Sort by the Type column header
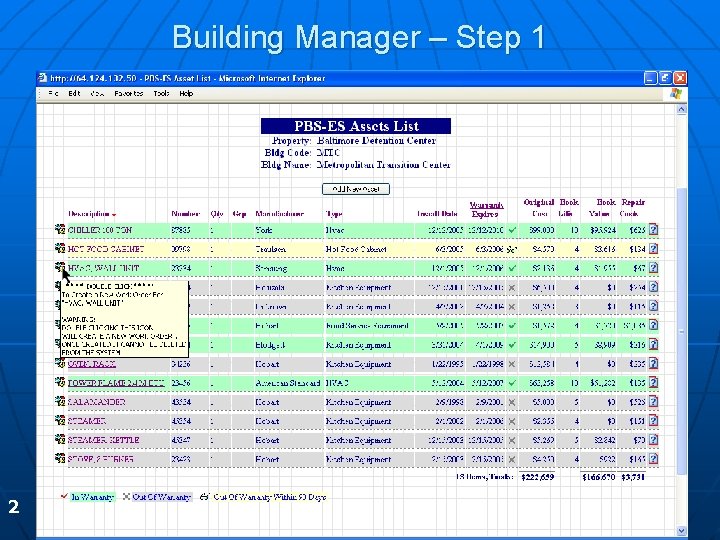This screenshot has height=540, width=720. tap(334, 214)
